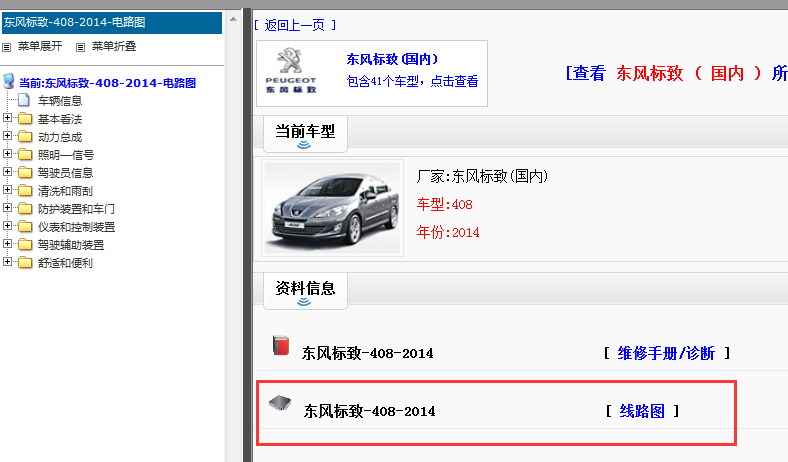The image size is (788, 462).
Task: Click the folder icon for 驾驶辅助装置
Action: (x=25, y=245)
